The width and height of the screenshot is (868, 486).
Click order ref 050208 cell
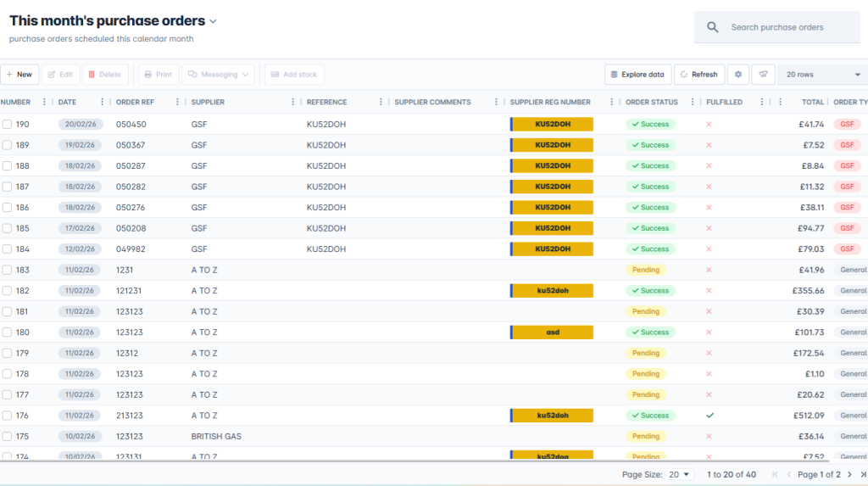tap(131, 228)
